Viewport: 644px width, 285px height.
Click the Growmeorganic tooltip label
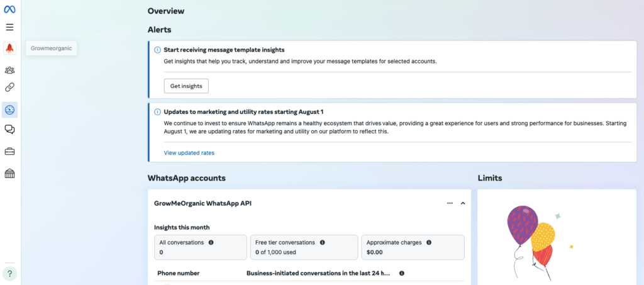click(x=52, y=48)
